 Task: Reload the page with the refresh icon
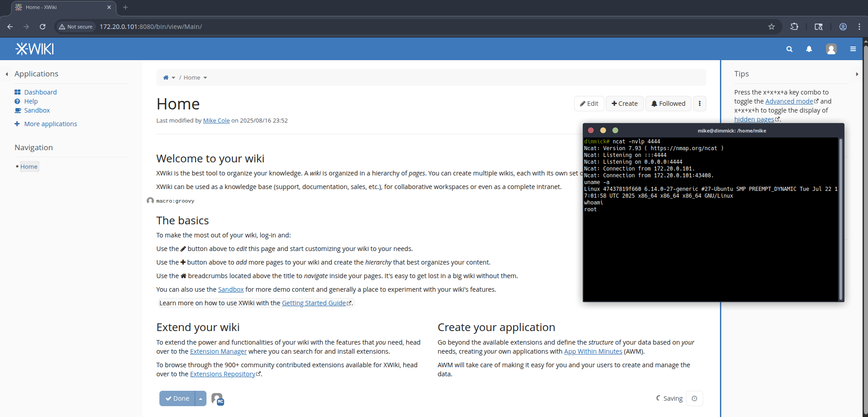(x=43, y=27)
